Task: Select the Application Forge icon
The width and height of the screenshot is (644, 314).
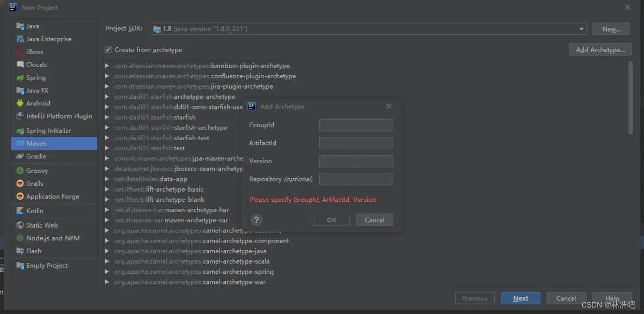Action: point(20,196)
